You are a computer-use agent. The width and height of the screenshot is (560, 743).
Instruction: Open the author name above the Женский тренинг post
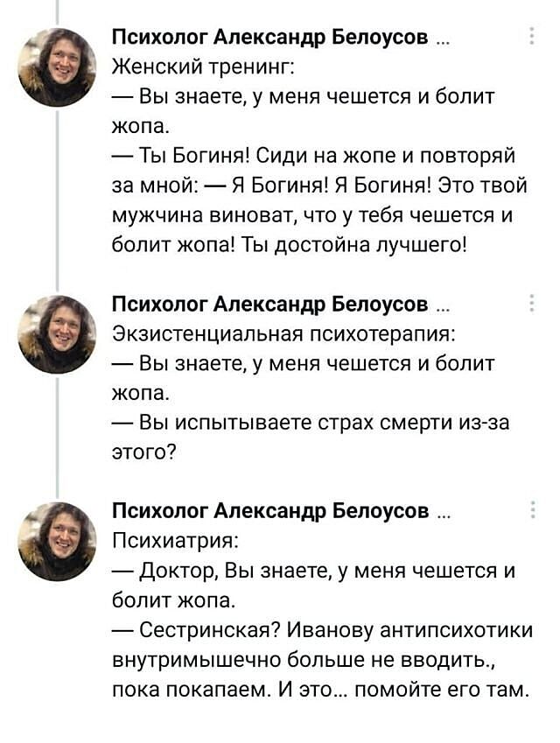click(271, 38)
